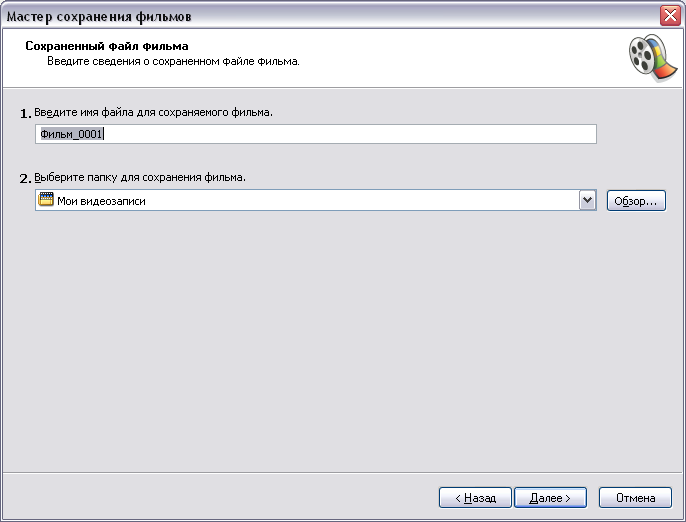Click the Movie Maker film reel icon

653,58
